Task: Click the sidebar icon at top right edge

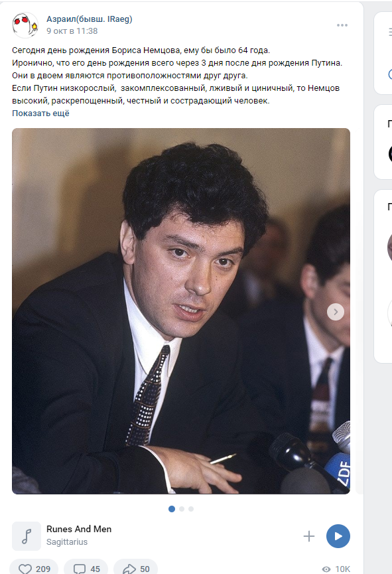Action: click(x=389, y=33)
